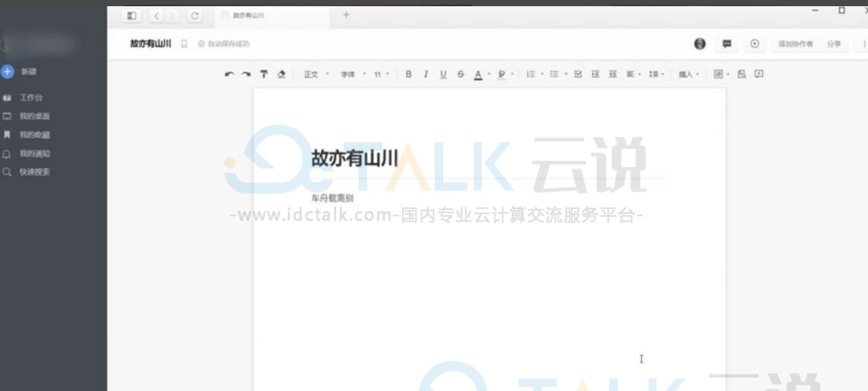The height and width of the screenshot is (391, 868).
Task: Toggle bold formatting
Action: click(x=408, y=74)
